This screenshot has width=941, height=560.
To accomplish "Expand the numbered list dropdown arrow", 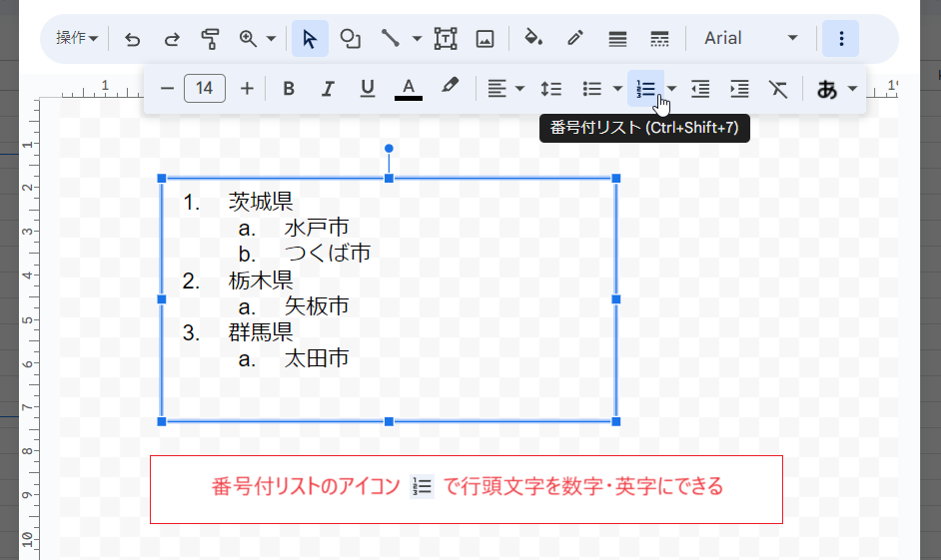I will 671,89.
